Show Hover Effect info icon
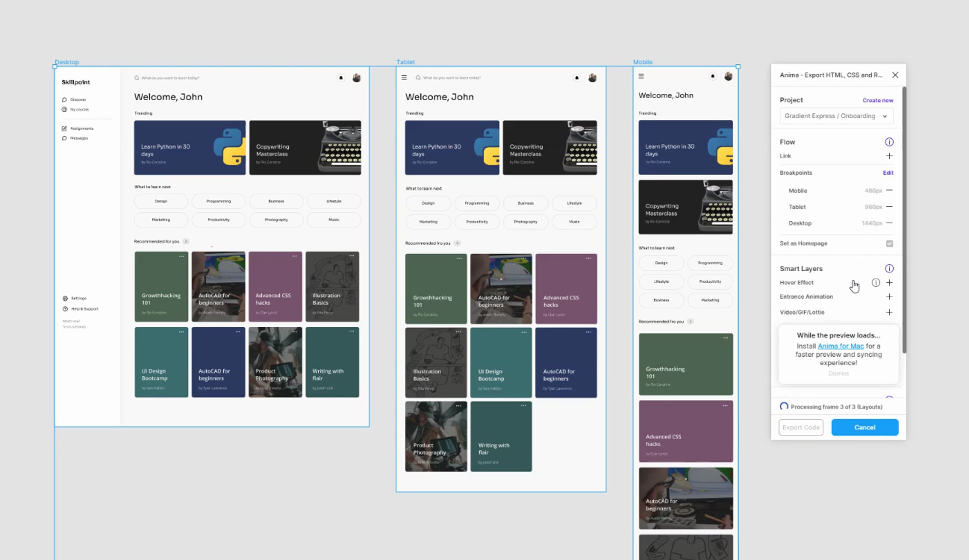The width and height of the screenshot is (969, 560). coord(875,283)
